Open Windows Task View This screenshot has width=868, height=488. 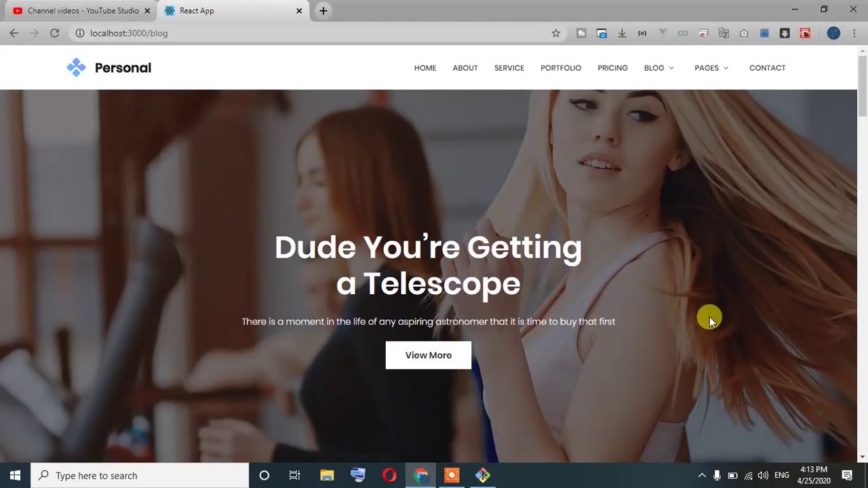(295, 476)
